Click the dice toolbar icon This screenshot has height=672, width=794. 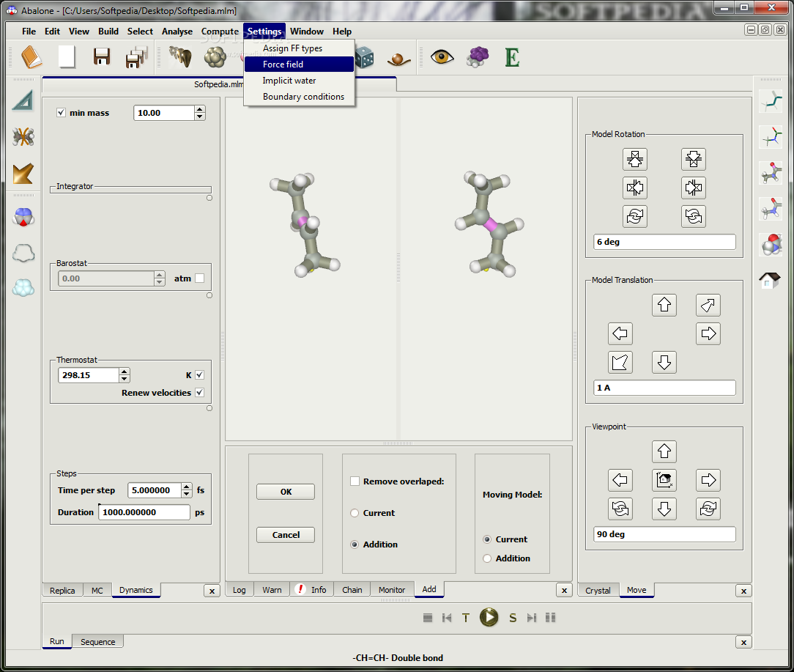[364, 57]
